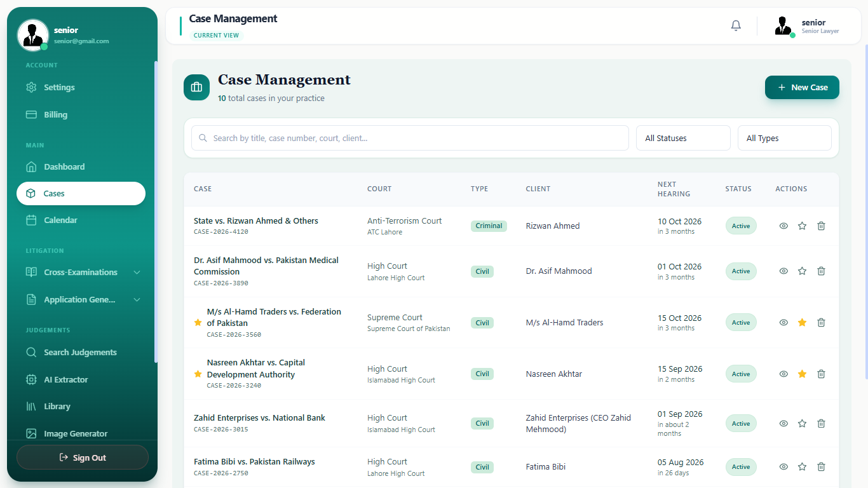The height and width of the screenshot is (488, 868).
Task: Open Search Judgements page
Action: [81, 352]
